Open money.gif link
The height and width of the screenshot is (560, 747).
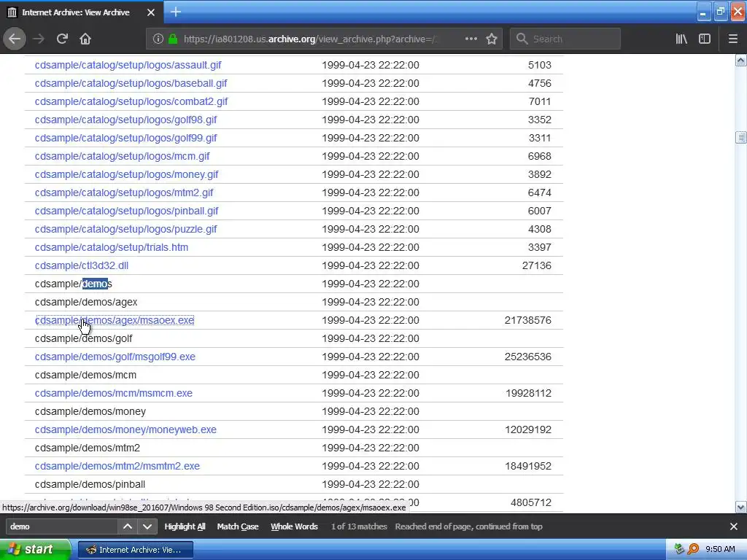pyautogui.click(x=126, y=174)
